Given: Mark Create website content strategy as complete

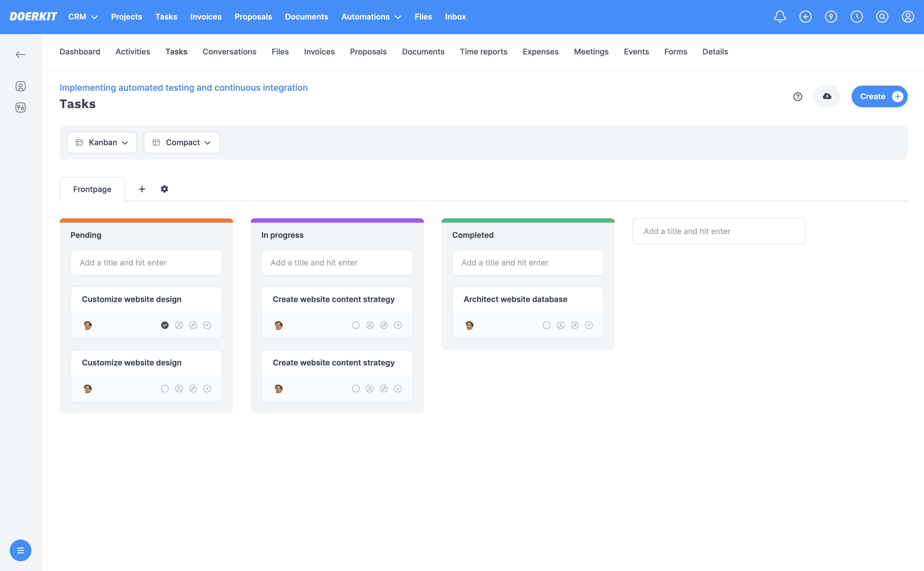Looking at the screenshot, I should coord(356,325).
